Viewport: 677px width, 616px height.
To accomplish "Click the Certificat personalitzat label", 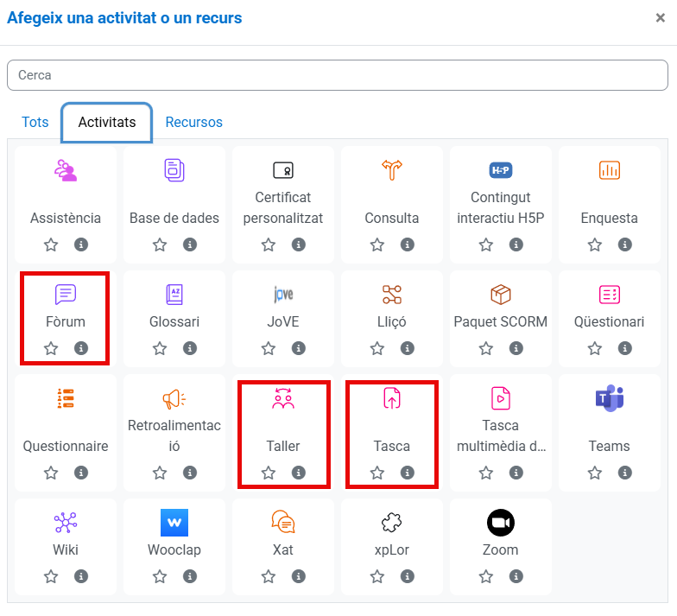I will click(283, 208).
